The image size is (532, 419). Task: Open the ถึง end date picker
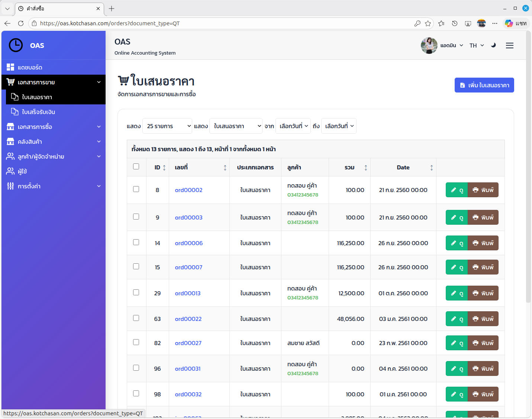pyautogui.click(x=339, y=126)
